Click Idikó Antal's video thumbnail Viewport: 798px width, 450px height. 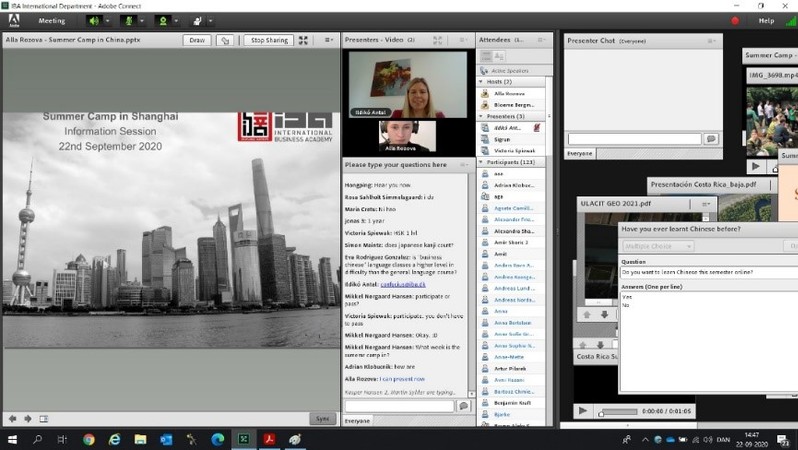(408, 85)
